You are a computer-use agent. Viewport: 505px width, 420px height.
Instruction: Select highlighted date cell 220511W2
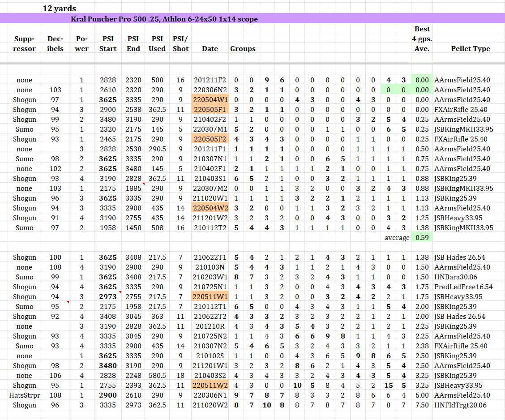tap(210, 385)
